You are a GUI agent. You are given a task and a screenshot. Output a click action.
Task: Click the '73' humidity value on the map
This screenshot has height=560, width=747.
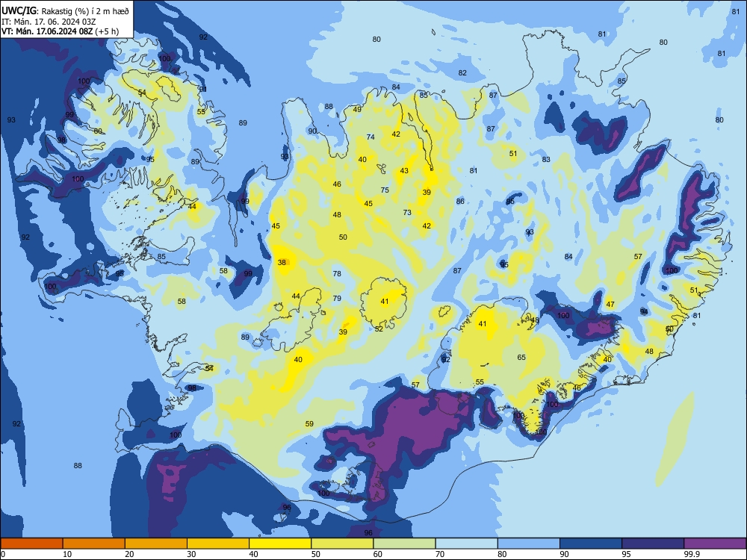(407, 212)
